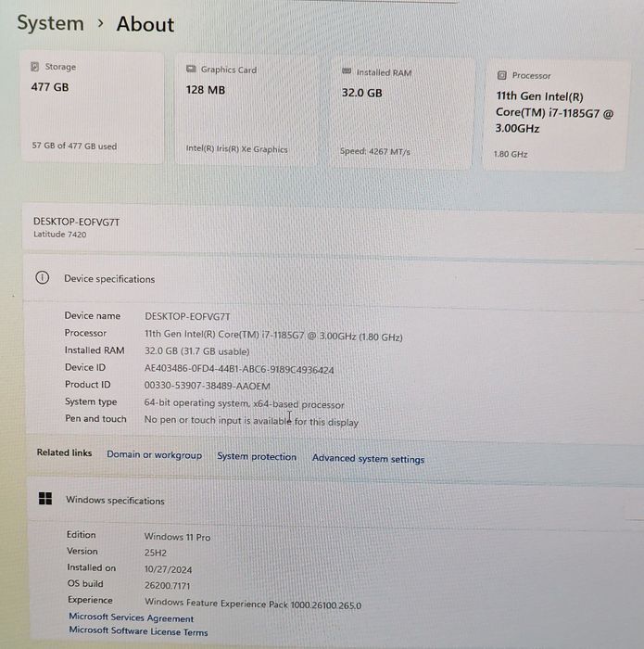Viewport: 644px width, 649px height.
Task: Click the Storage drive icon
Action: pos(34,67)
